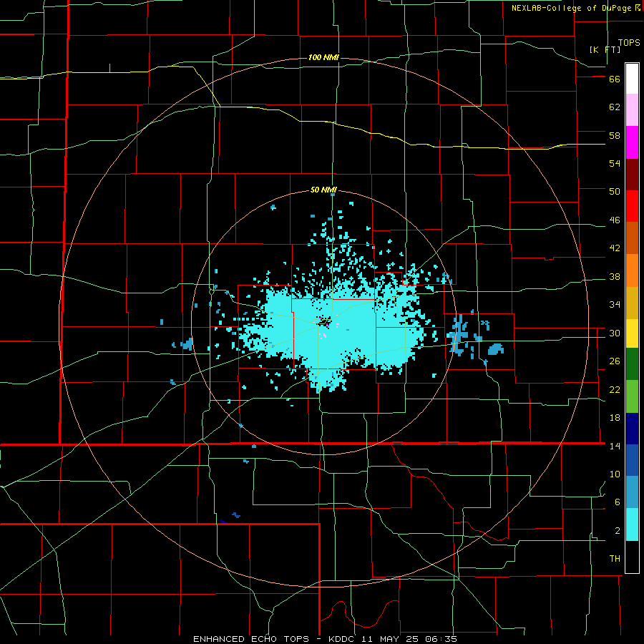The height and width of the screenshot is (644, 644).
Task: Click the '54' legend value
Action: click(615, 163)
